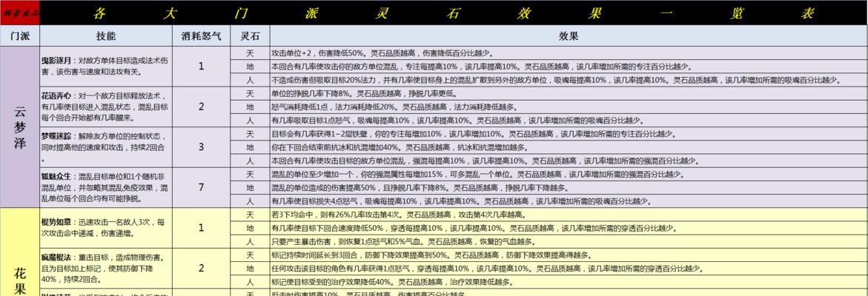Select effect 单位的挣脱几率下降8%

click(x=569, y=93)
